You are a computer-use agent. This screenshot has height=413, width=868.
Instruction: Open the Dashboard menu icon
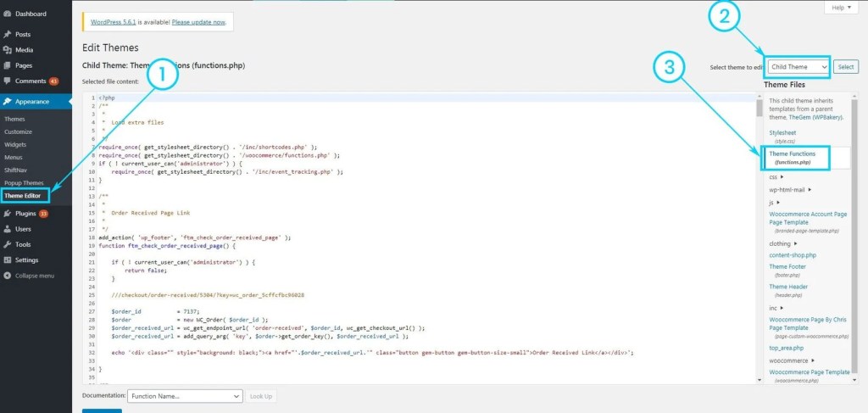point(7,14)
